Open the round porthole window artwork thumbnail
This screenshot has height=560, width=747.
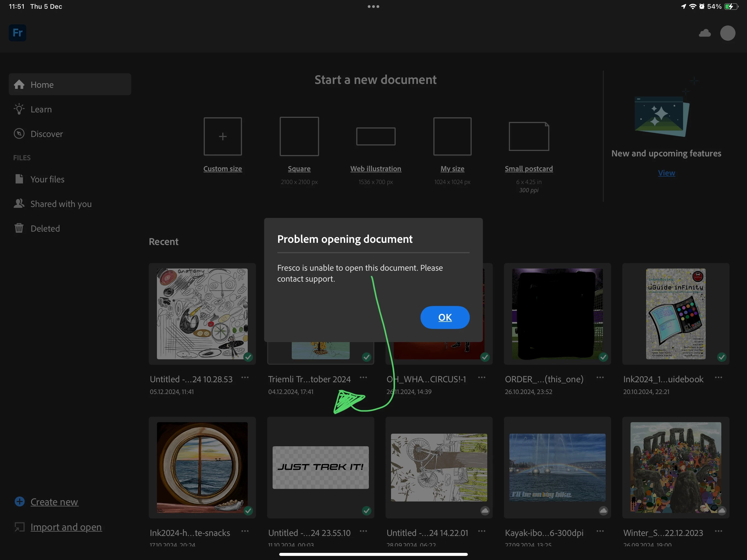click(202, 468)
